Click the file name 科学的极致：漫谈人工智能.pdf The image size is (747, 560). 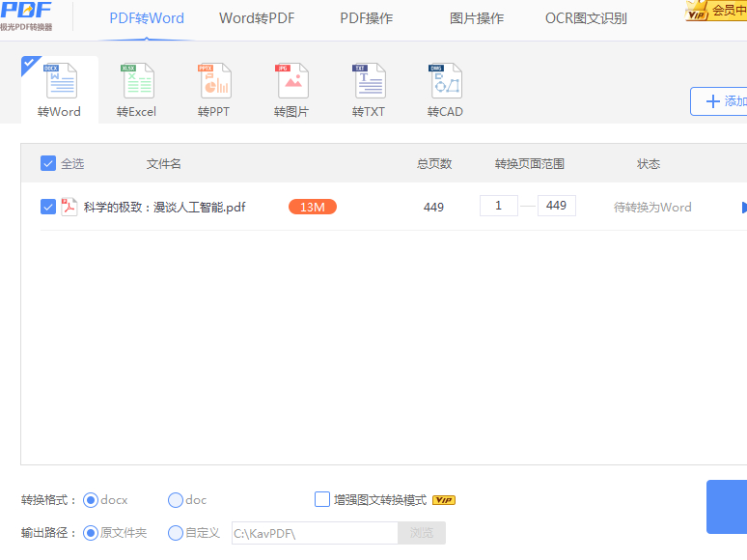pyautogui.click(x=165, y=208)
